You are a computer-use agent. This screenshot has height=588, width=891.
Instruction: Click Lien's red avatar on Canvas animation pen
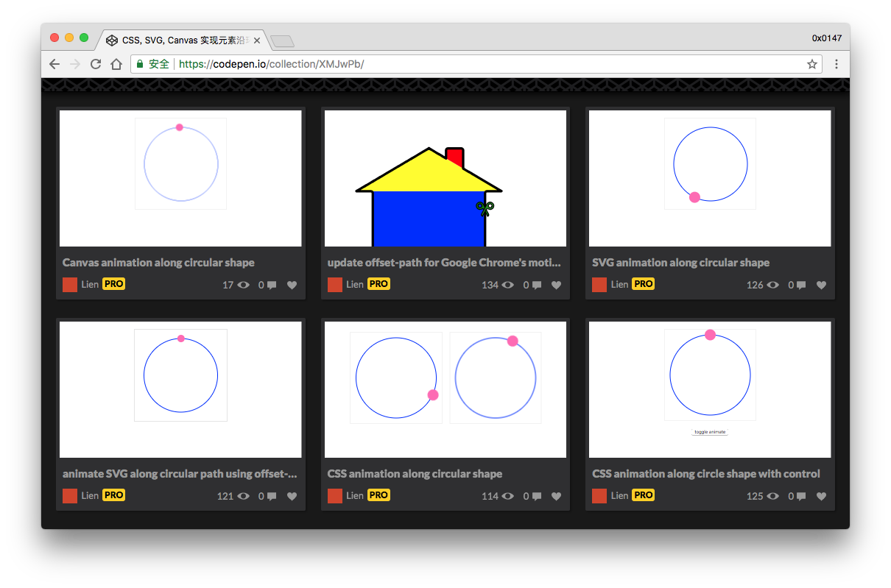pyautogui.click(x=70, y=285)
